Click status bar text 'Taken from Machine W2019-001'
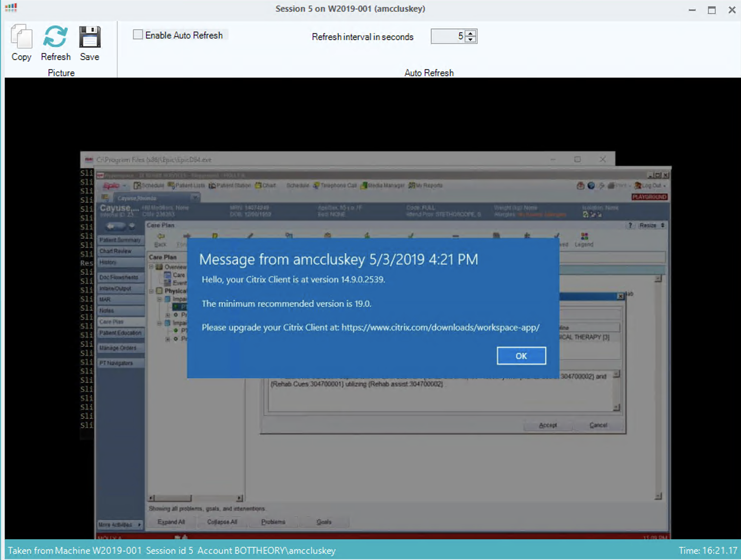The image size is (741, 560). (75, 550)
